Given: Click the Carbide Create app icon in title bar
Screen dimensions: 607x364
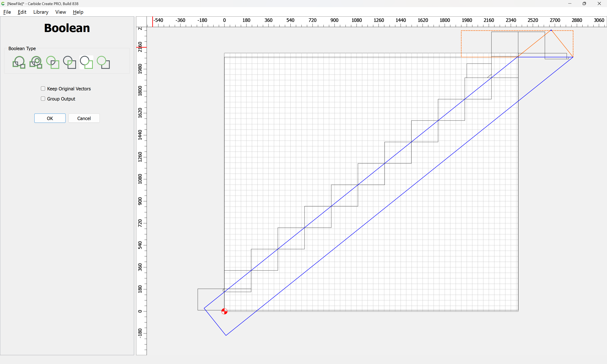Looking at the screenshot, I should tap(3, 4).
